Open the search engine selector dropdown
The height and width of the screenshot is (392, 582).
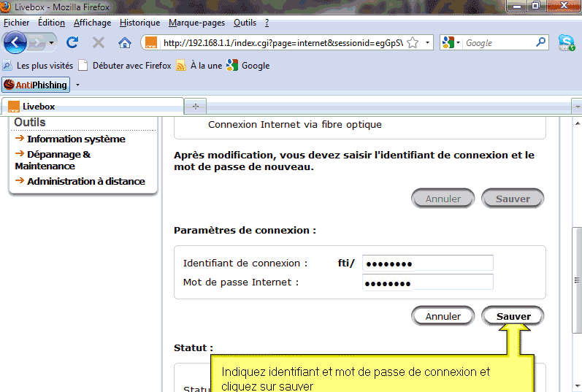click(451, 43)
